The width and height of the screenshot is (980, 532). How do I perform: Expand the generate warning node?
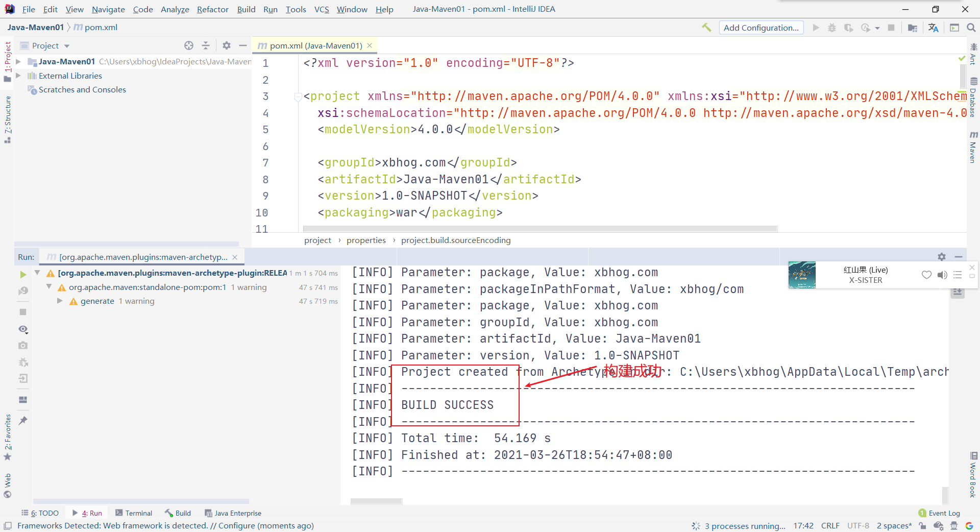pos(60,301)
